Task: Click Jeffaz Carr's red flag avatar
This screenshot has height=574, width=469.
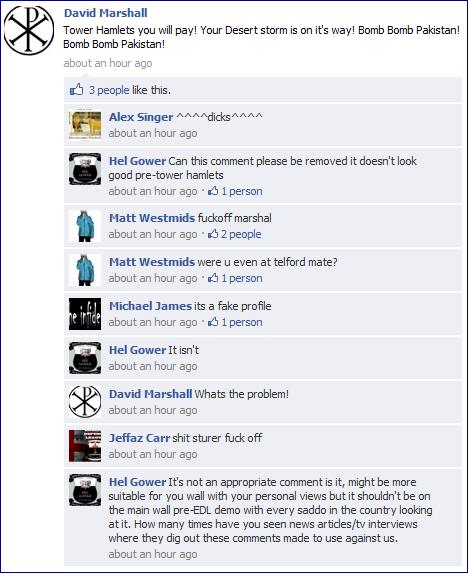Action: coord(85,446)
